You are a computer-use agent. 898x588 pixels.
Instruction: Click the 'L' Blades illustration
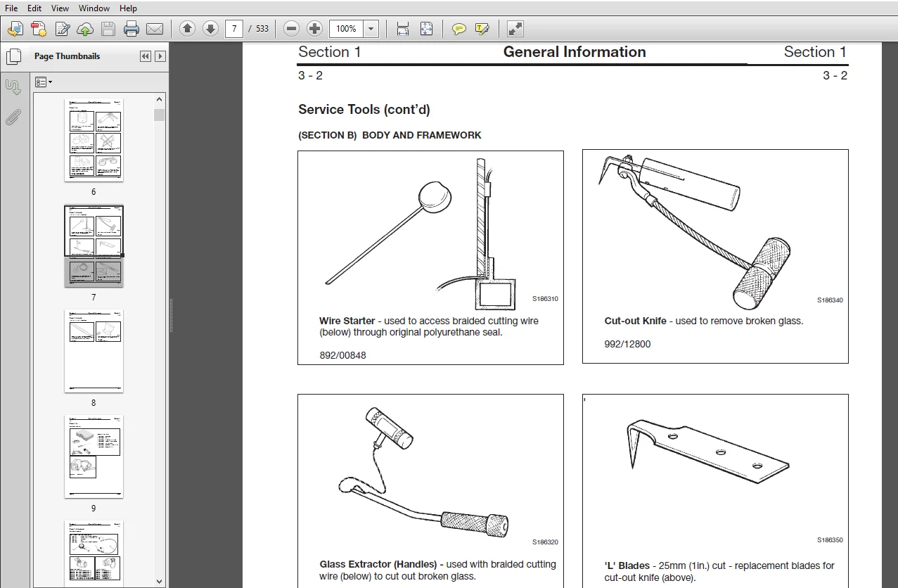click(707, 450)
